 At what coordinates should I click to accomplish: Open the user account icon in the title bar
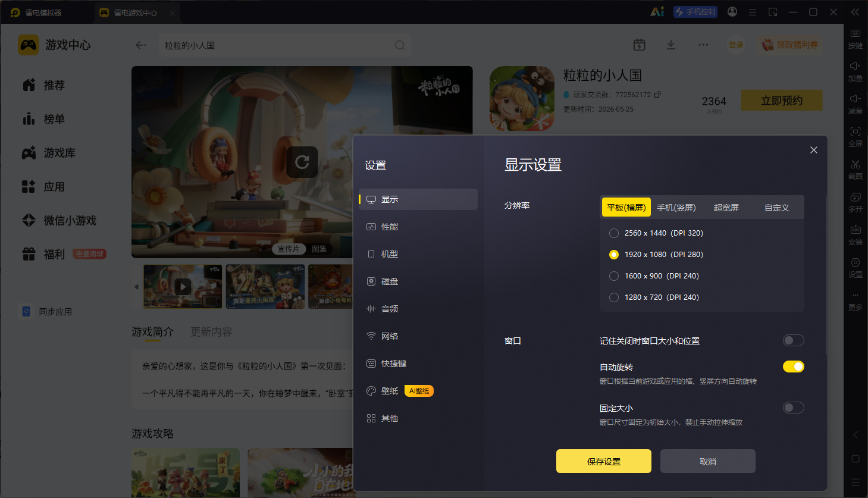coord(732,12)
